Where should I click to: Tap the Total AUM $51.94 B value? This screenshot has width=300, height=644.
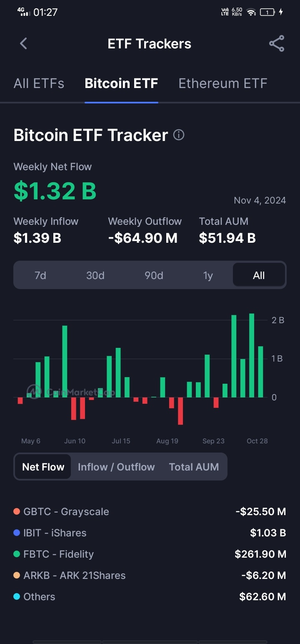tap(227, 238)
